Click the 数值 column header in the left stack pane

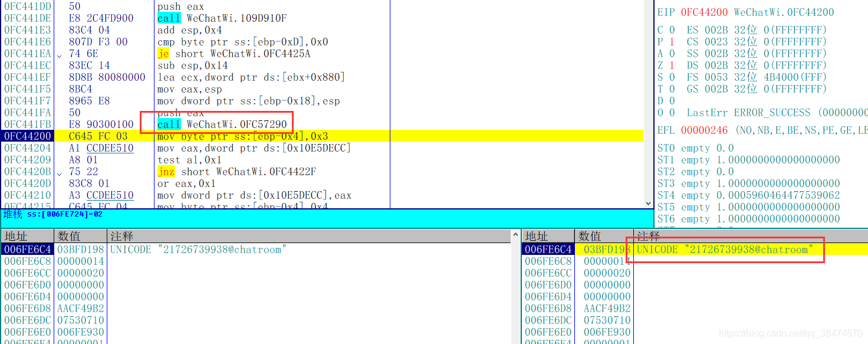(80, 236)
